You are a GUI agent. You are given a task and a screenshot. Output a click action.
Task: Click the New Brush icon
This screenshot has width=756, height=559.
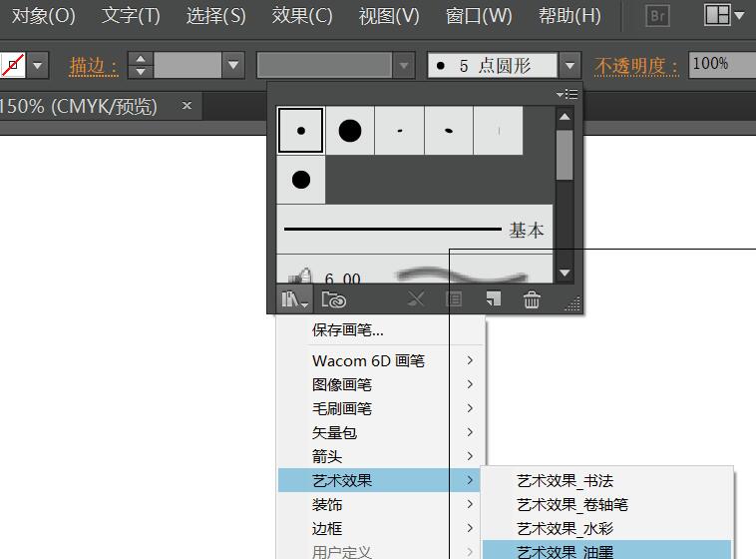point(493,299)
